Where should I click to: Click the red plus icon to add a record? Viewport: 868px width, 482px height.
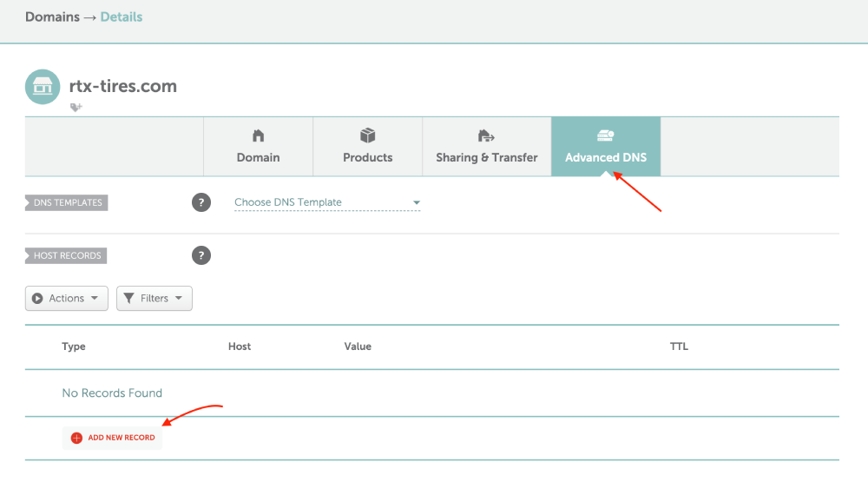[77, 438]
